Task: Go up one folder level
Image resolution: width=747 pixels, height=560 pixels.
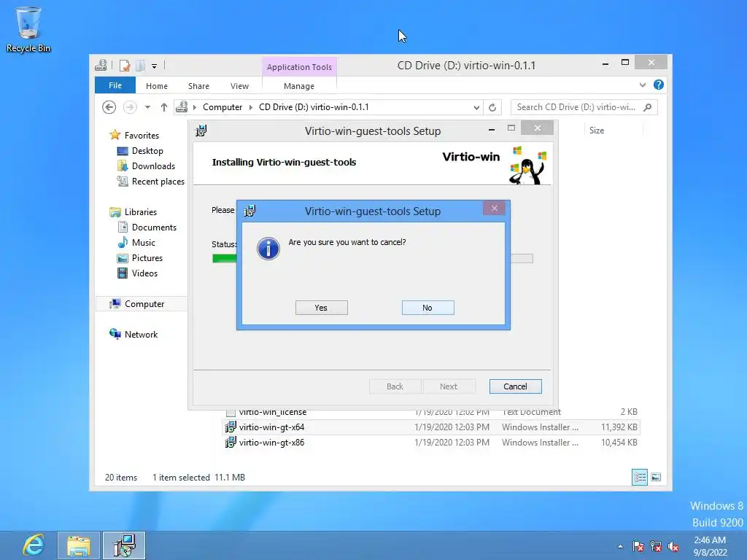Action: [164, 107]
